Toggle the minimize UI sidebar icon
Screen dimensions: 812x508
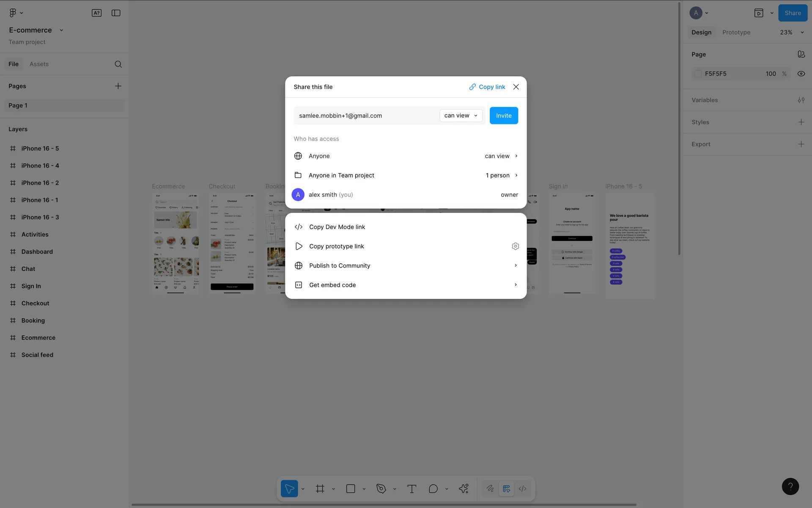pyautogui.click(x=116, y=13)
